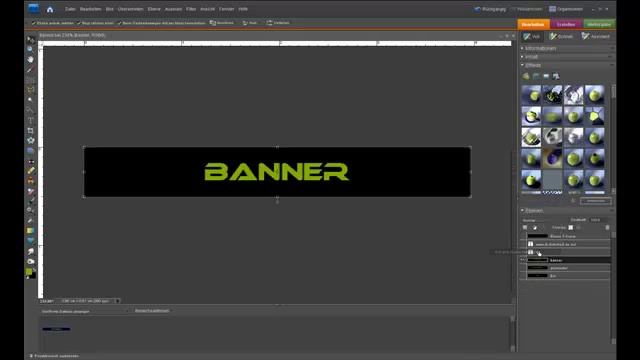Open the Ebene menu
This screenshot has height=360, width=640.
point(154,9)
